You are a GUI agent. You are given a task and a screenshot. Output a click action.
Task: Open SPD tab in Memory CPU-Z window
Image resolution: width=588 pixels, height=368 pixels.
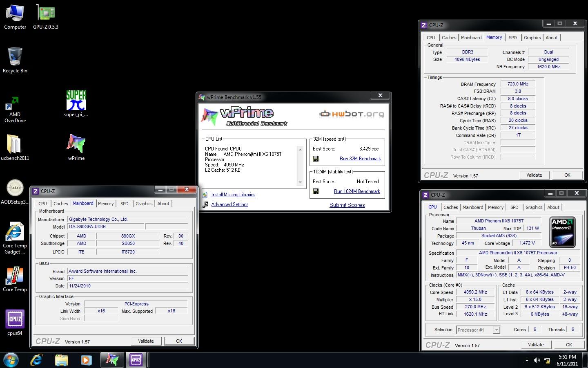(513, 38)
